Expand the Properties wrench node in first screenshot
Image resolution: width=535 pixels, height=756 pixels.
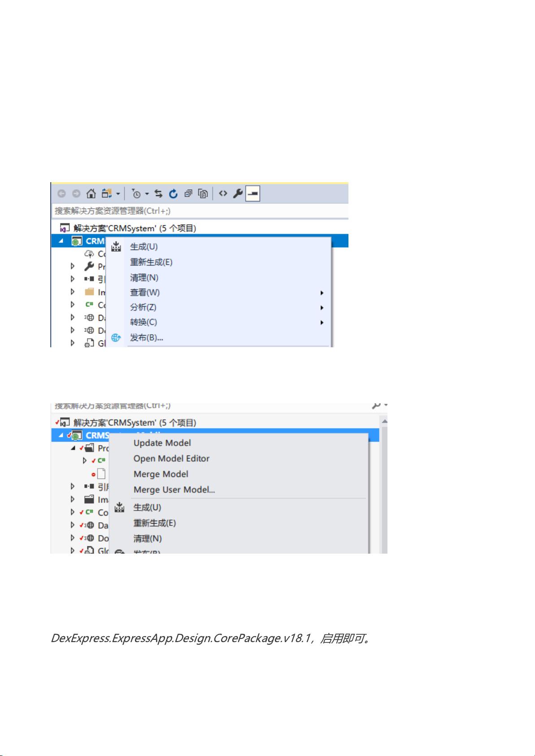(73, 267)
